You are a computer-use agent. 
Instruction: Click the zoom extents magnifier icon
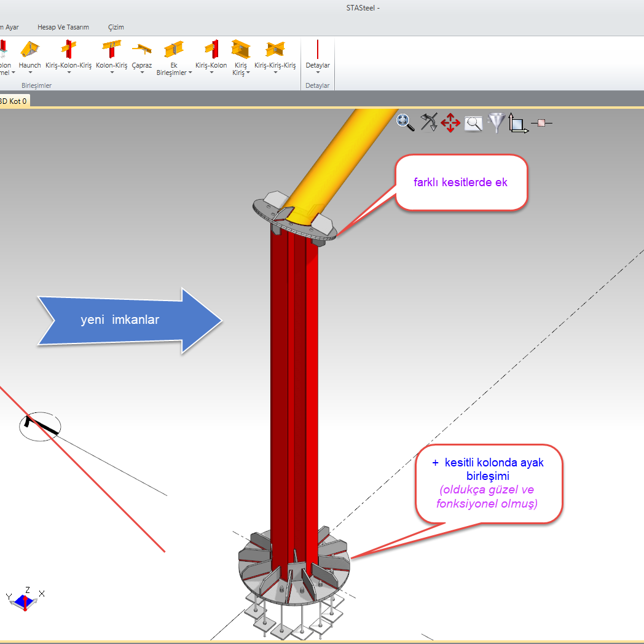tap(405, 122)
